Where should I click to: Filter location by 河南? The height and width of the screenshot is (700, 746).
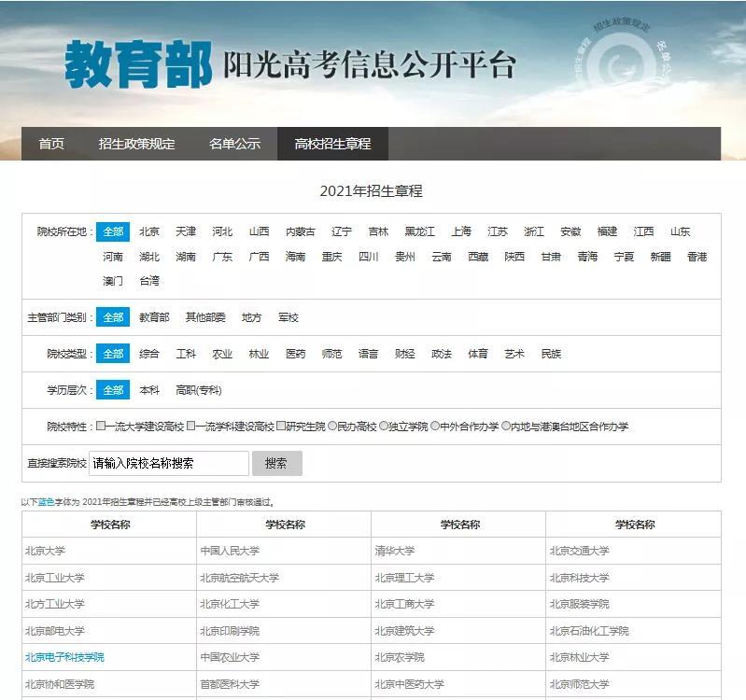click(x=113, y=257)
